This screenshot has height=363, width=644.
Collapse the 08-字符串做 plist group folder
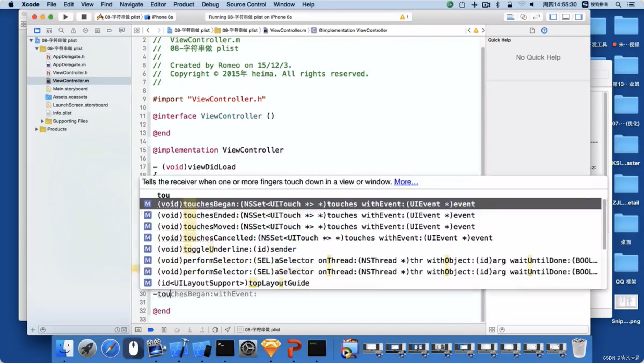pos(37,48)
